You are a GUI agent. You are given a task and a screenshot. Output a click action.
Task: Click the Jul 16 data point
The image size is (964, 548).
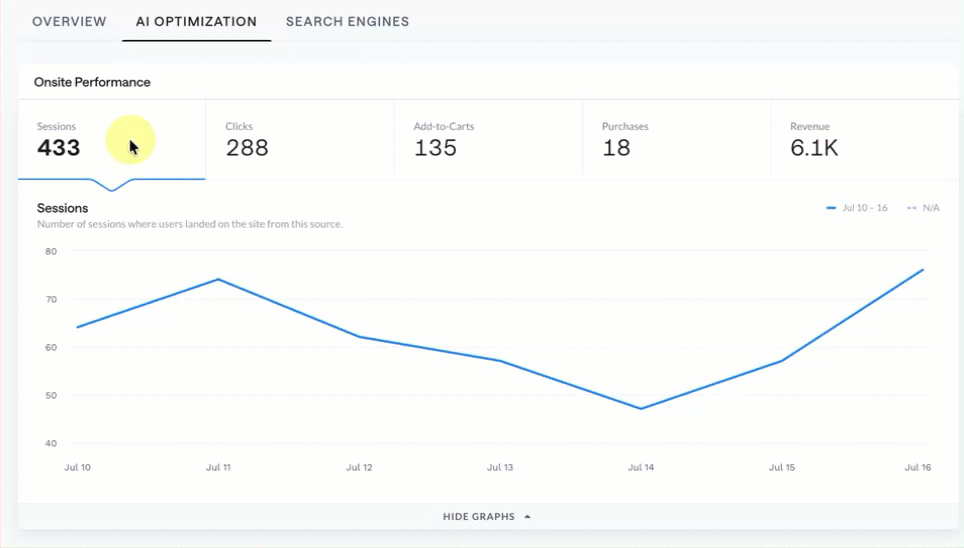click(923, 269)
